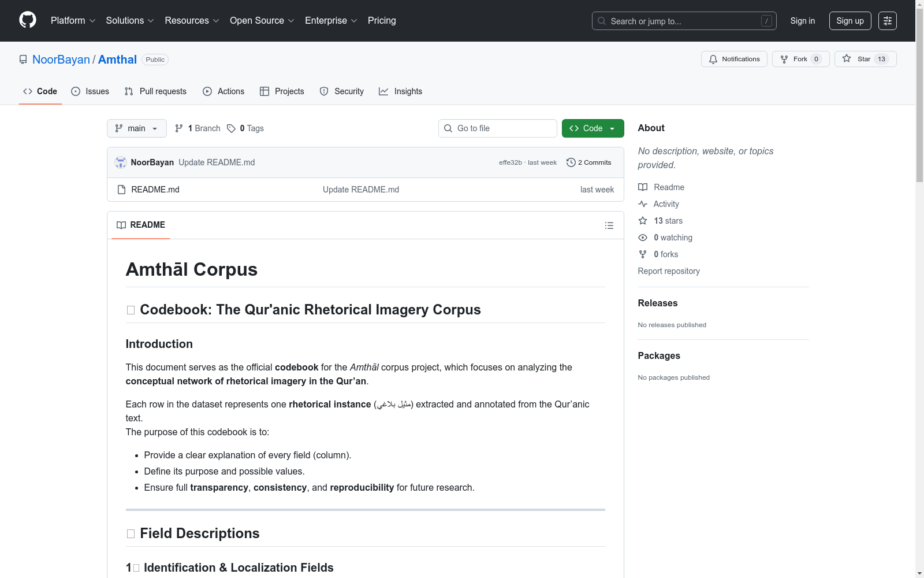Click the README.md file icon

click(121, 190)
